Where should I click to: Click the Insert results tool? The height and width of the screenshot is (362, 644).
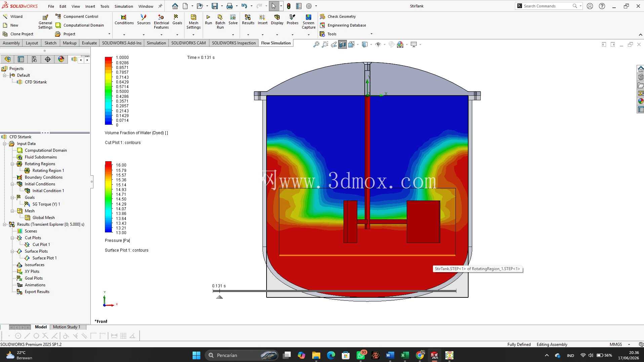click(x=263, y=20)
